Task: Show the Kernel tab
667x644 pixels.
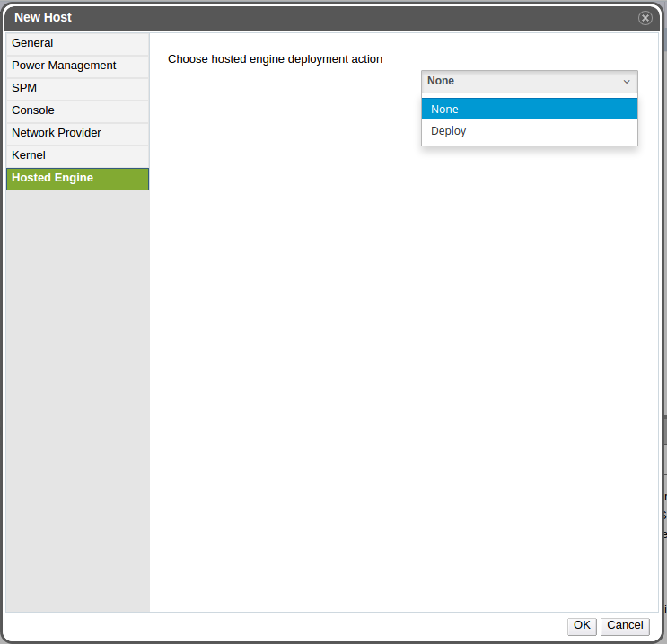Action: pyautogui.click(x=77, y=155)
